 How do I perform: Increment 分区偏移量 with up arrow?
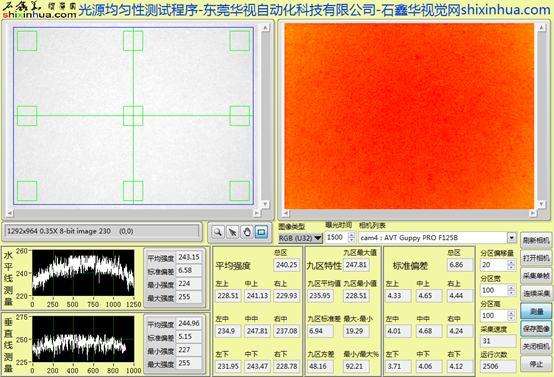(x=511, y=262)
